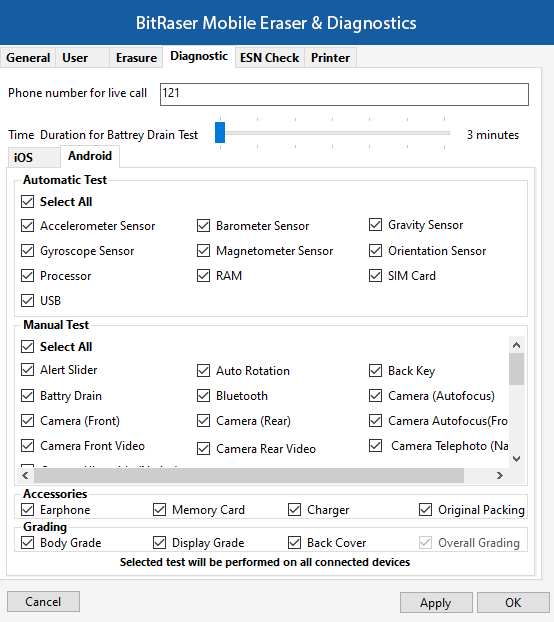Disable Camera (Autofocus) test
554x622 pixels.
(376, 396)
